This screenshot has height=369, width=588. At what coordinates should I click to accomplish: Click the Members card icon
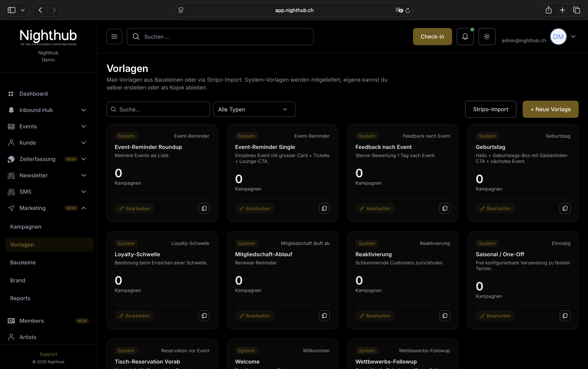(11, 321)
